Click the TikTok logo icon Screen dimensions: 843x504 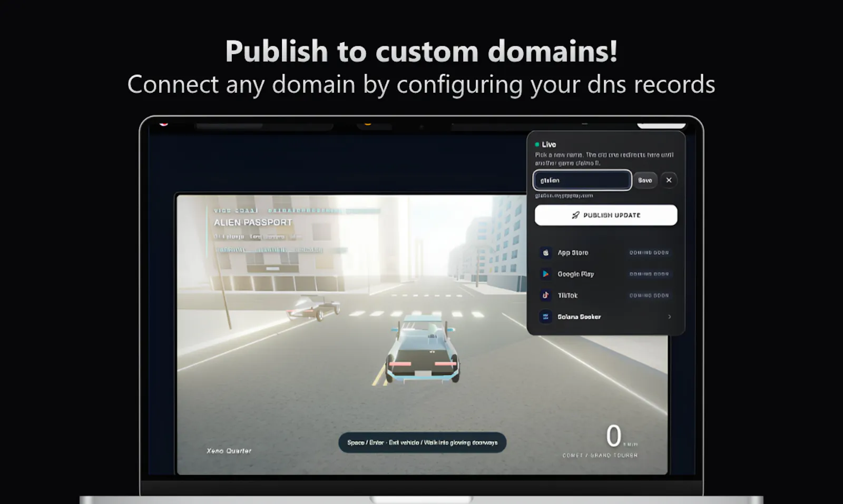click(546, 295)
